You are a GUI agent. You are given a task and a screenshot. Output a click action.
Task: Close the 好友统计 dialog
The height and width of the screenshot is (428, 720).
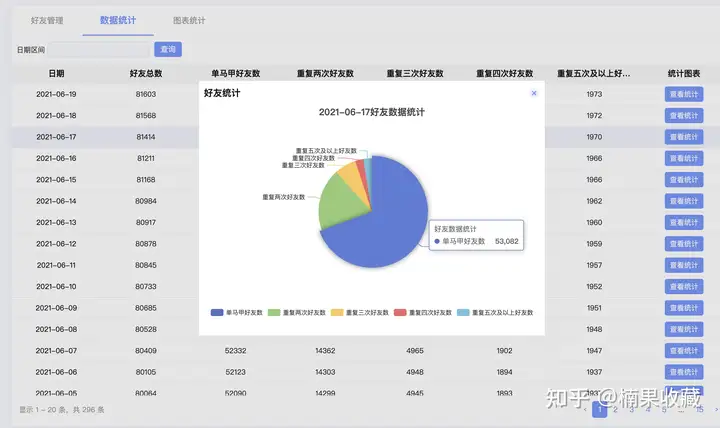534,93
